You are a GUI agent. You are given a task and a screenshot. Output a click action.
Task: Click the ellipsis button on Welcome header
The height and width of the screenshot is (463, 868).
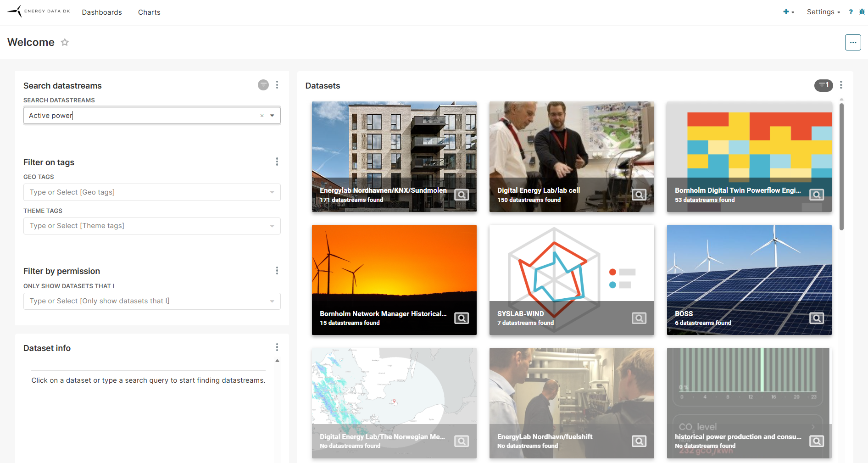tap(852, 42)
